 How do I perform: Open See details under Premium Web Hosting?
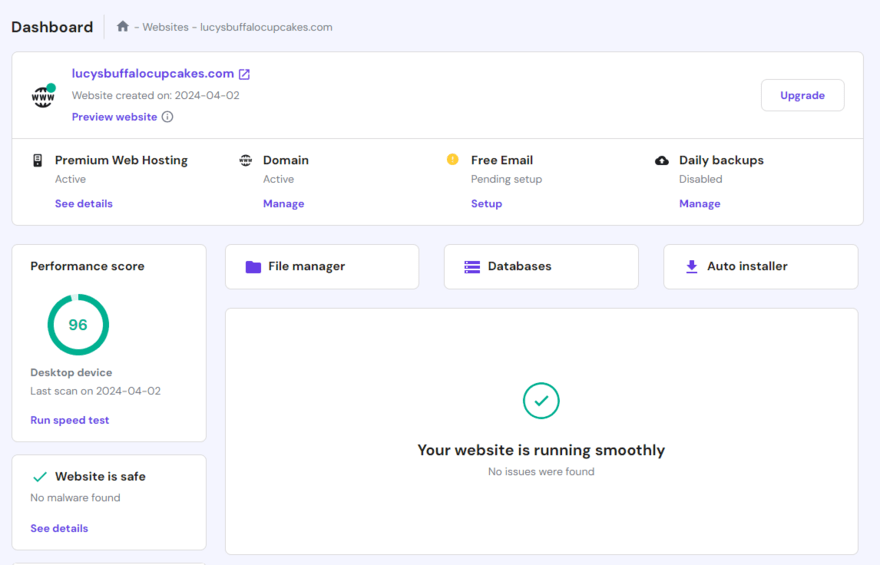(x=84, y=204)
